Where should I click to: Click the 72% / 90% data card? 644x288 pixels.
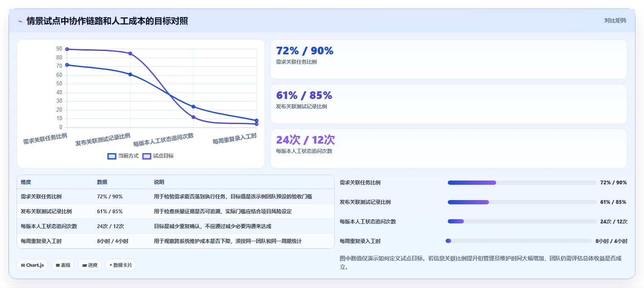click(449, 59)
